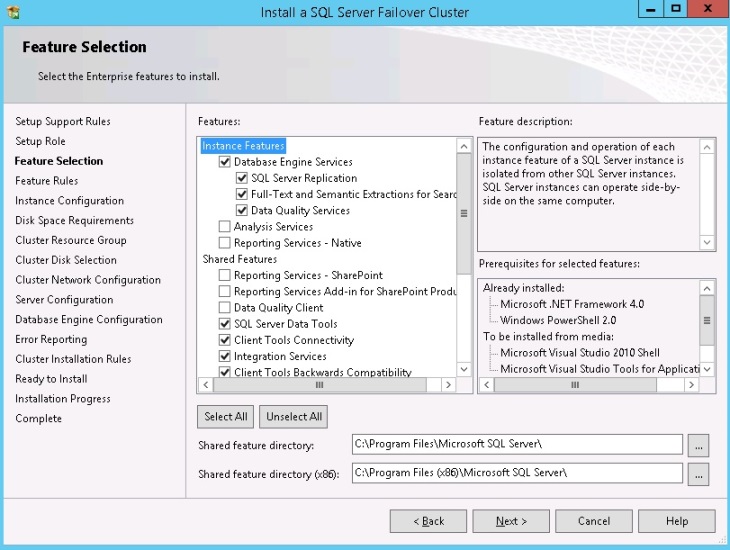
Task: Click 'To be installed from media:' heading
Action: [548, 336]
